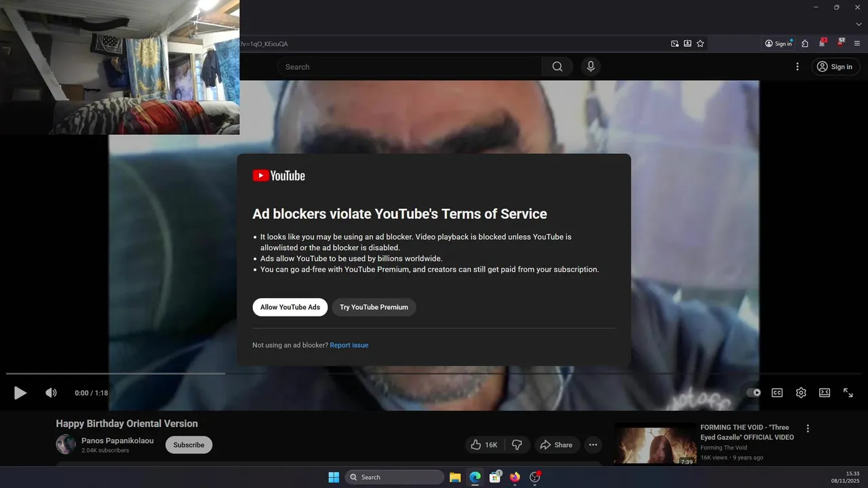This screenshot has width=868, height=488.
Task: Focus the YouTube search field
Action: [409, 66]
